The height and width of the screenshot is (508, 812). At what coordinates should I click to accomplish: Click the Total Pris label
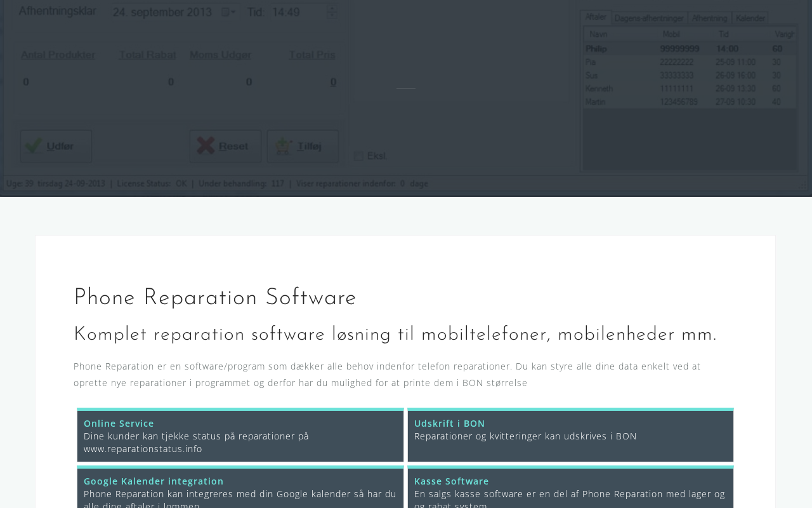[x=312, y=55]
